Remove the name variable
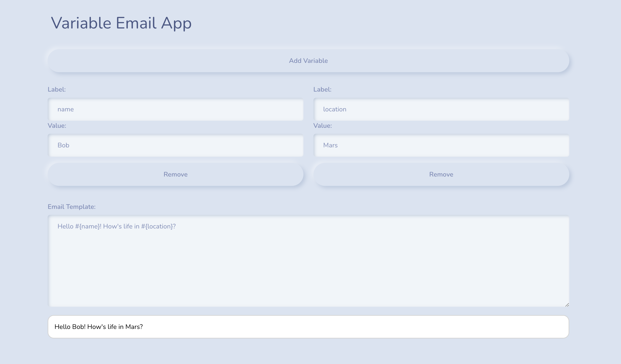621x364 pixels. [x=175, y=174]
